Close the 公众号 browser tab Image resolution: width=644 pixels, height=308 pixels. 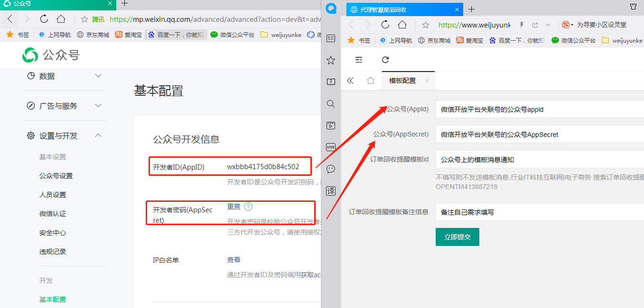click(110, 3)
